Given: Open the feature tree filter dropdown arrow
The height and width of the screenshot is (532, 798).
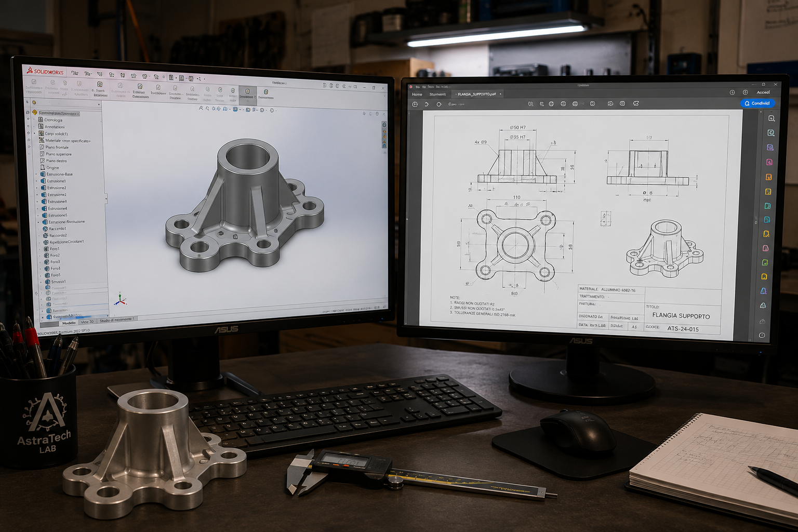Looking at the screenshot, I should coord(99,104).
